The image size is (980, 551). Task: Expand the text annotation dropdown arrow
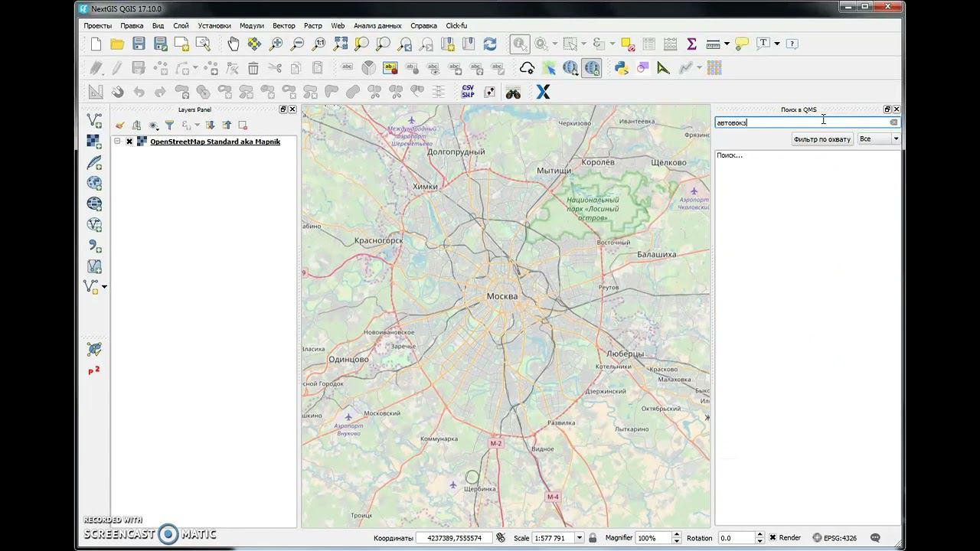click(776, 44)
